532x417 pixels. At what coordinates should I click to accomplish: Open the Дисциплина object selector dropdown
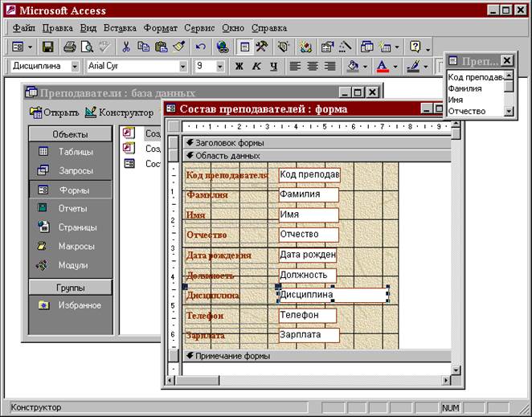[75, 67]
